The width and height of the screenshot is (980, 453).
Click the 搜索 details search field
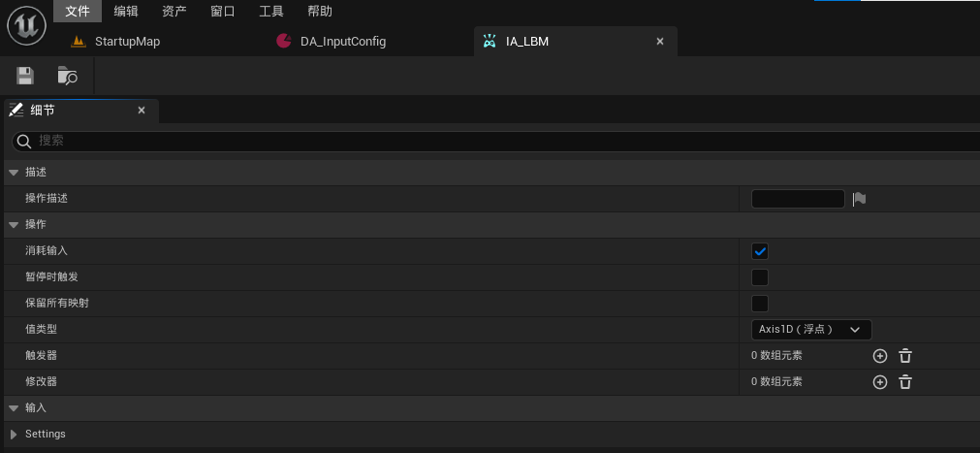coord(497,142)
